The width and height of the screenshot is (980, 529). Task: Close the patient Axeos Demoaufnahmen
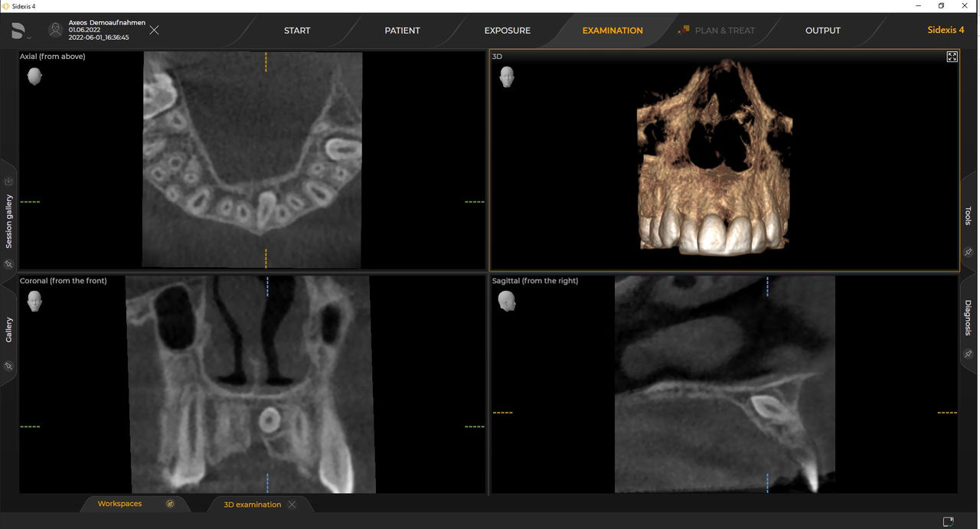coord(153,30)
